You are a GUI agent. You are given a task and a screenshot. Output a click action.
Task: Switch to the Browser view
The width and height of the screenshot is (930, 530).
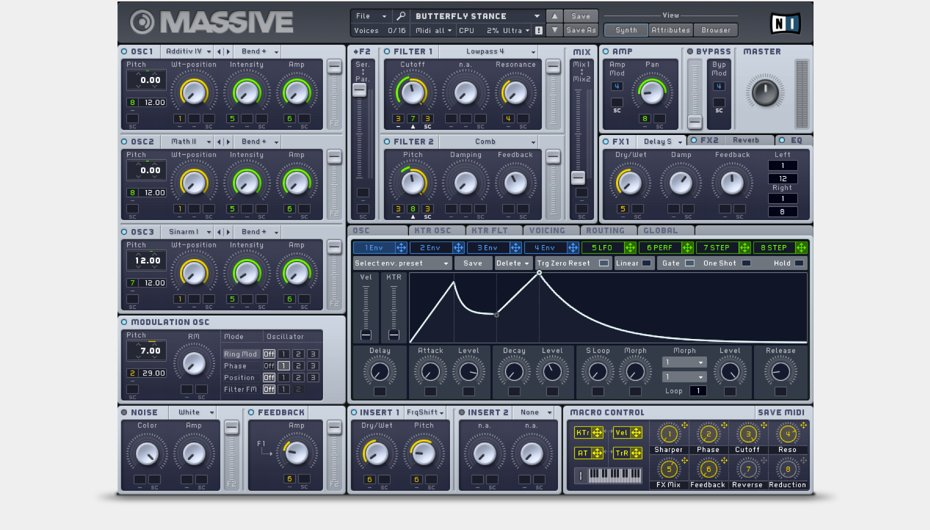click(715, 31)
